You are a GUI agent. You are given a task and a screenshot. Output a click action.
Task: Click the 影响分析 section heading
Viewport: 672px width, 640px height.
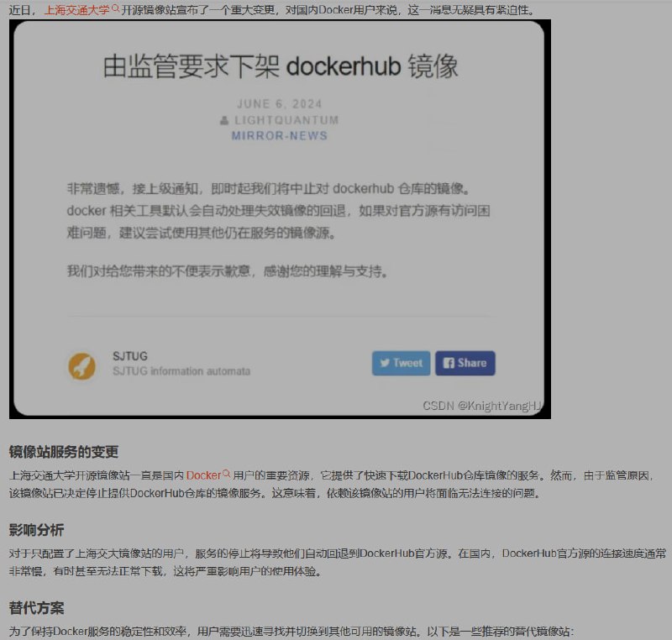click(36, 530)
